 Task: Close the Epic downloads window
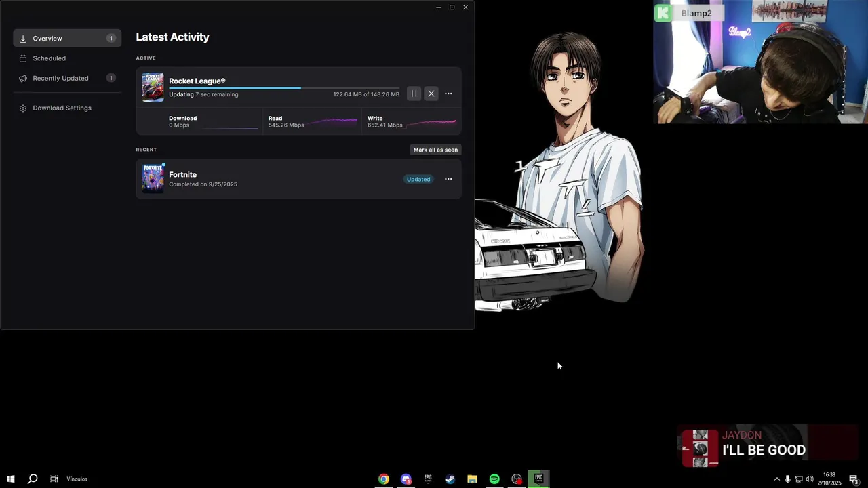tap(465, 7)
